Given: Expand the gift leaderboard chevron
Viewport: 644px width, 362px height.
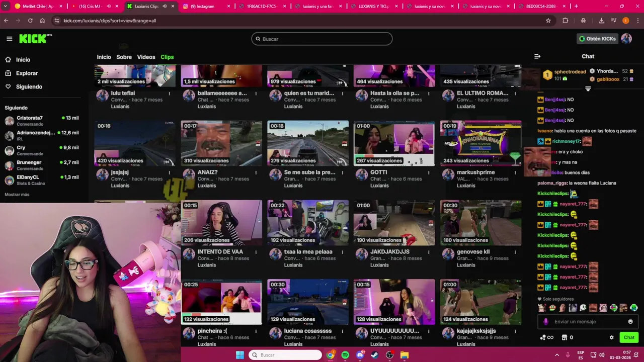Looking at the screenshot, I should 588,88.
